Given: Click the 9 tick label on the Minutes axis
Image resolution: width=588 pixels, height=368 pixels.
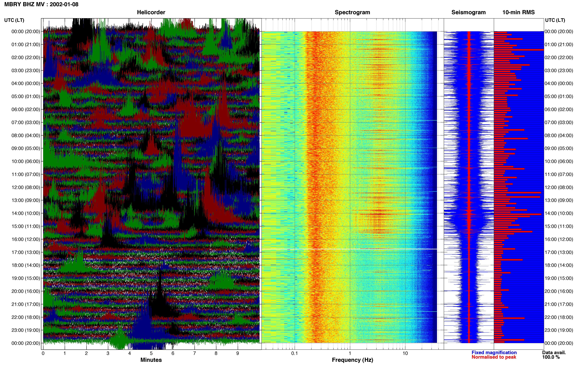Looking at the screenshot, I should pyautogui.click(x=238, y=353).
